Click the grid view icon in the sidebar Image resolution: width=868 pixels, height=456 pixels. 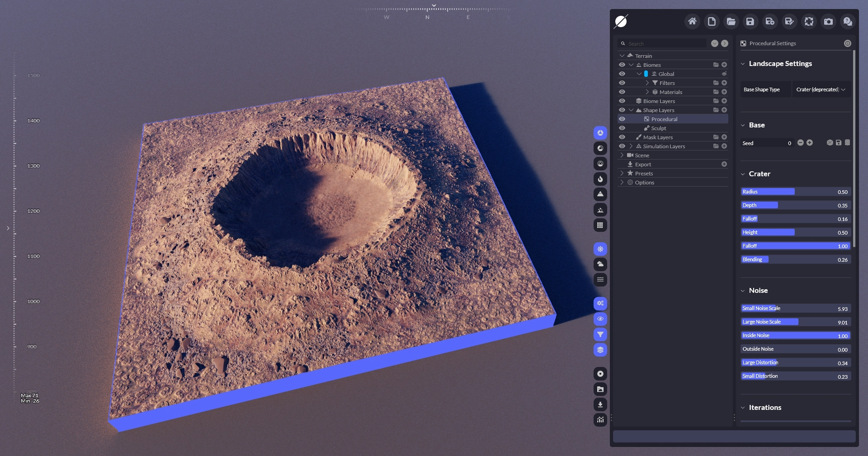coord(600,225)
